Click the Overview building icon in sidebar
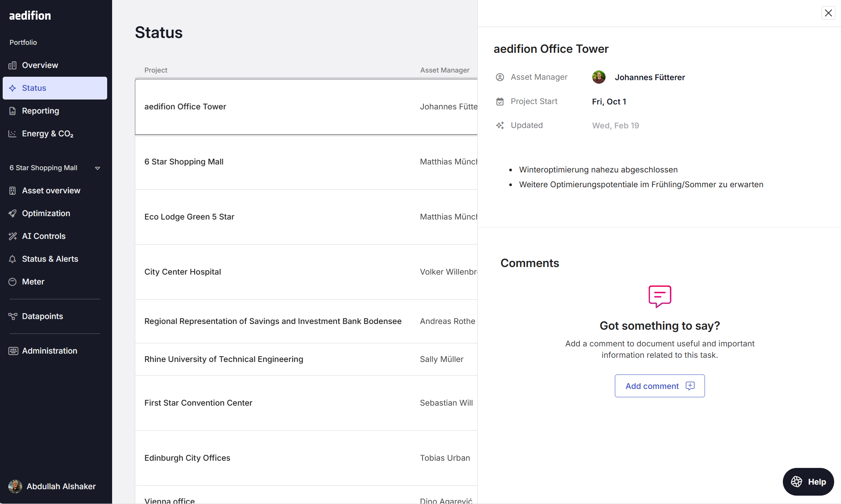Screen dimensions: 841x504 (13, 65)
